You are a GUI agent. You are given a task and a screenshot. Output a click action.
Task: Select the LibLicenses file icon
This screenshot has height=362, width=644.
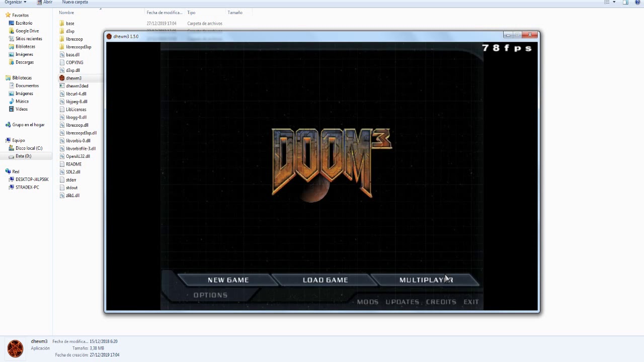click(x=62, y=109)
